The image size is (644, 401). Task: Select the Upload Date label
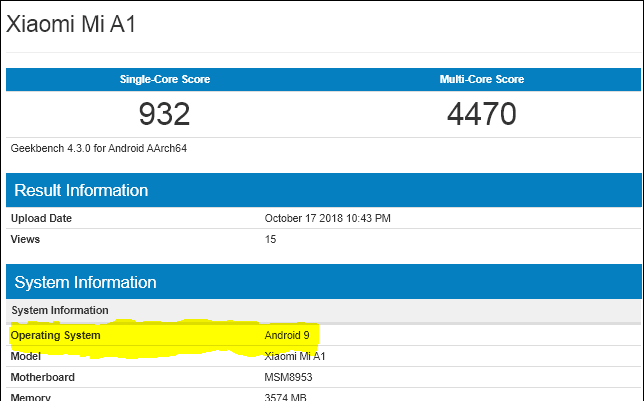tap(41, 218)
